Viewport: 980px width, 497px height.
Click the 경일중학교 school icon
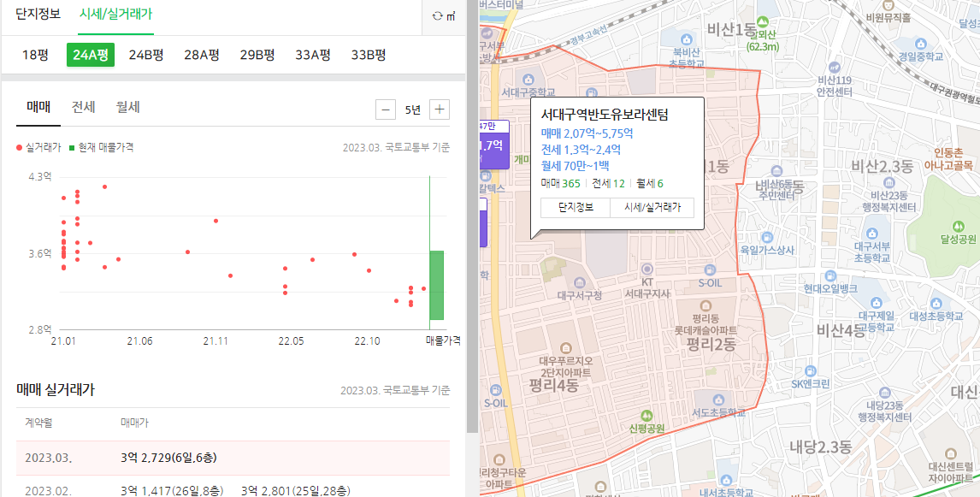[920, 44]
